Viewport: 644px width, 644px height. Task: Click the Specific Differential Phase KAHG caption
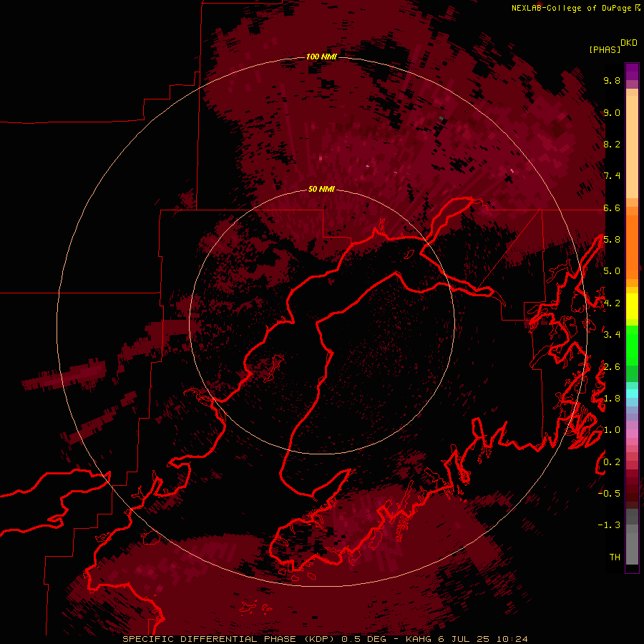click(x=326, y=639)
